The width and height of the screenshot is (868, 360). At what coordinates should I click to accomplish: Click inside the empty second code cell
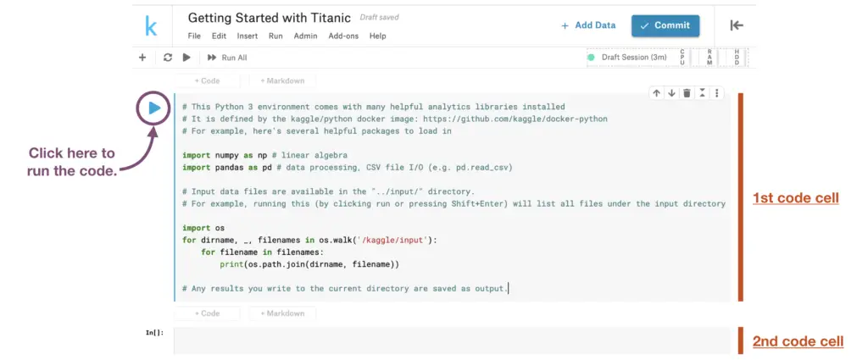pos(452,340)
